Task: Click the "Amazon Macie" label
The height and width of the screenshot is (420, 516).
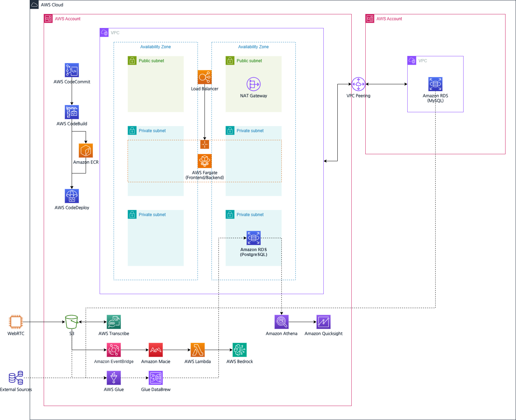Action: (156, 362)
